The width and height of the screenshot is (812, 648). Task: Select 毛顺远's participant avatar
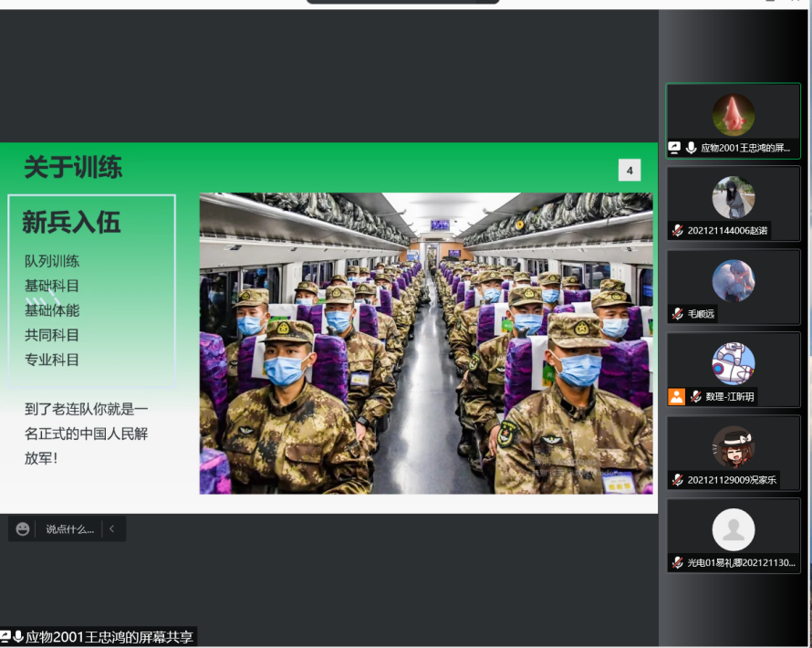pyautogui.click(x=733, y=280)
